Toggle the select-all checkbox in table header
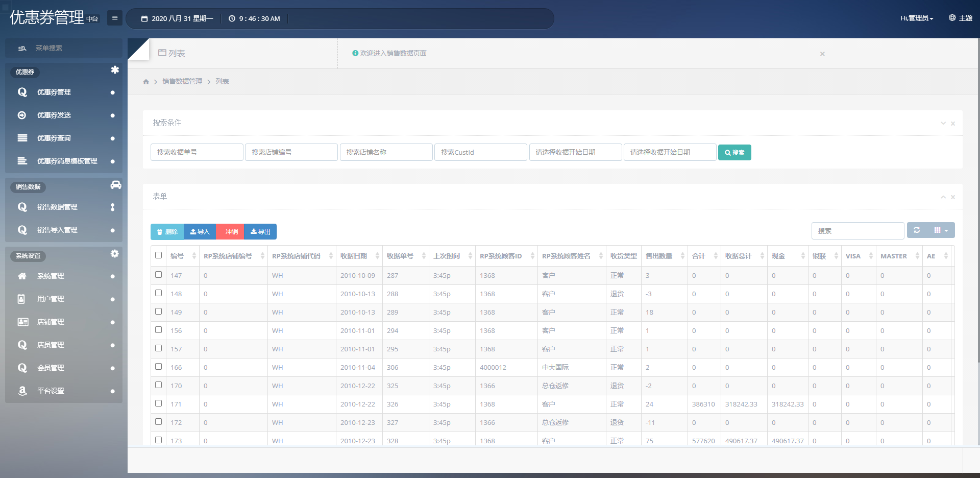The image size is (980, 478). pos(159,255)
